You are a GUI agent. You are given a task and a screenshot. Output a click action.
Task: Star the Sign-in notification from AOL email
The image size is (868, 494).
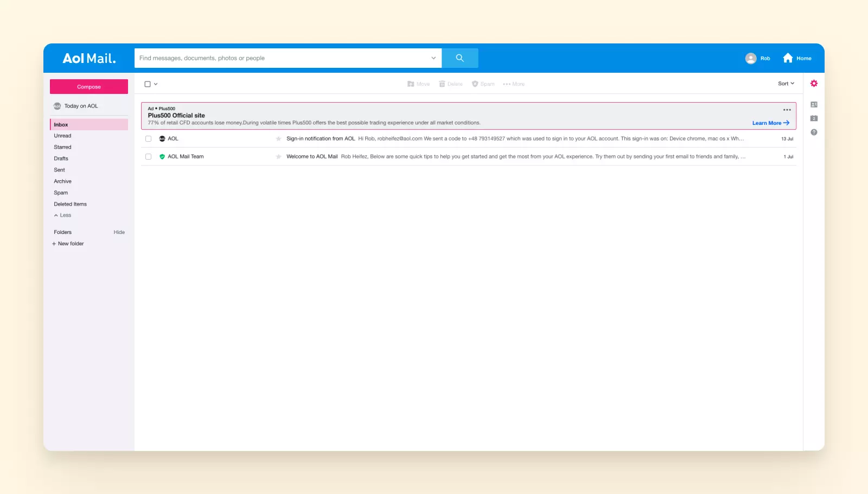(x=278, y=139)
